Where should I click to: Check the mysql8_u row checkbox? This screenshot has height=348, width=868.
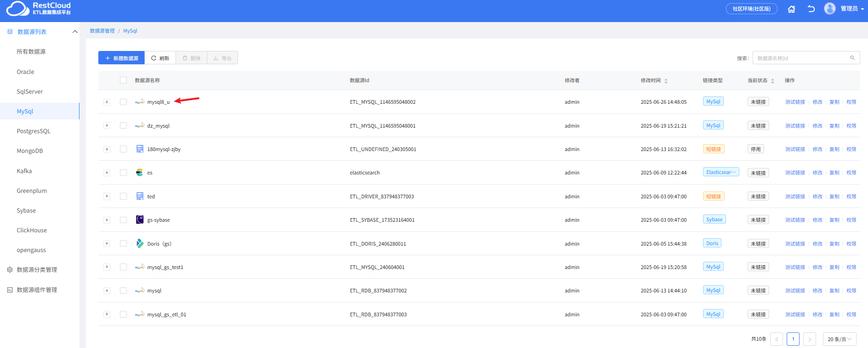point(123,102)
